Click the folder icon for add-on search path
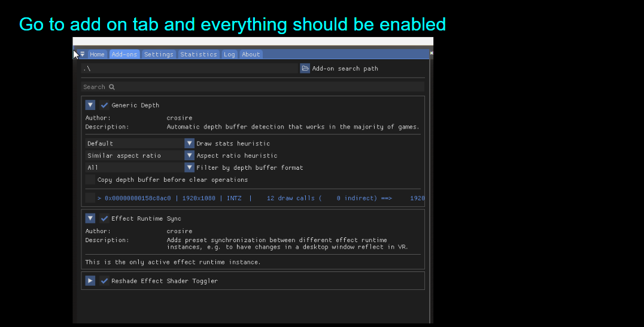The image size is (644, 327). pyautogui.click(x=305, y=69)
